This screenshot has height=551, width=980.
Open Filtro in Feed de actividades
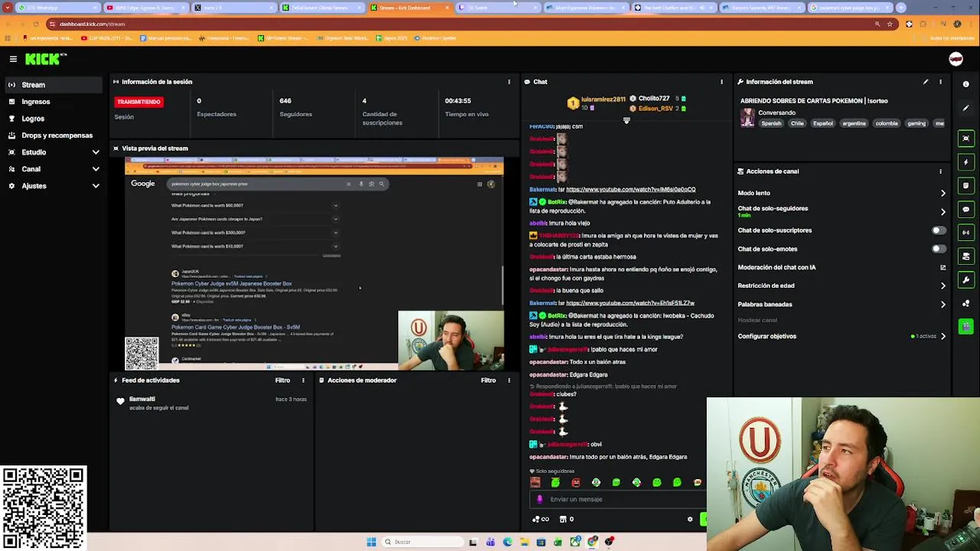click(283, 380)
